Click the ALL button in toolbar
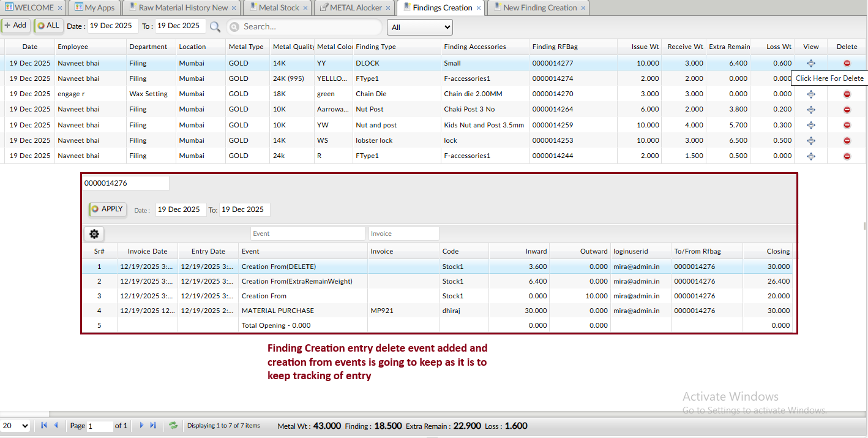 click(x=49, y=26)
